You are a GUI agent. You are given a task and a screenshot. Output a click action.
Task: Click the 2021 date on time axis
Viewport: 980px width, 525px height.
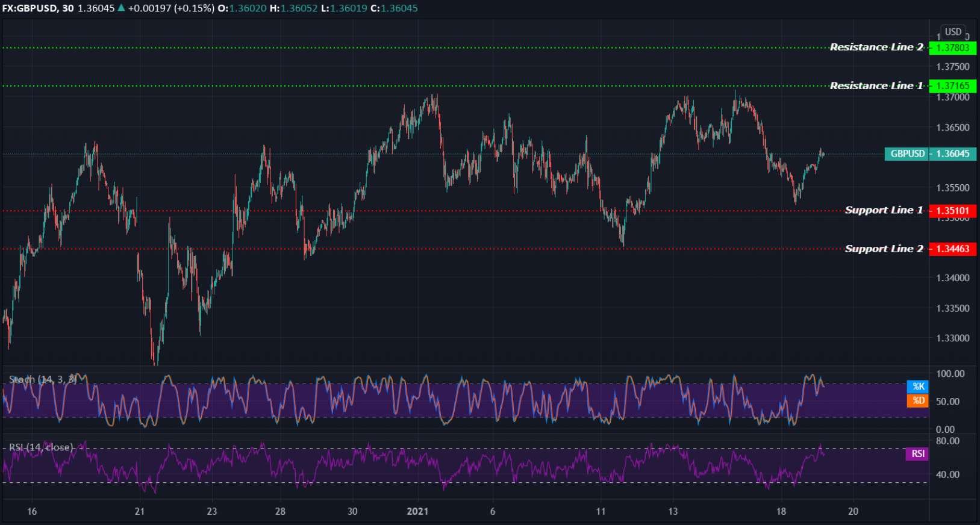tap(417, 511)
